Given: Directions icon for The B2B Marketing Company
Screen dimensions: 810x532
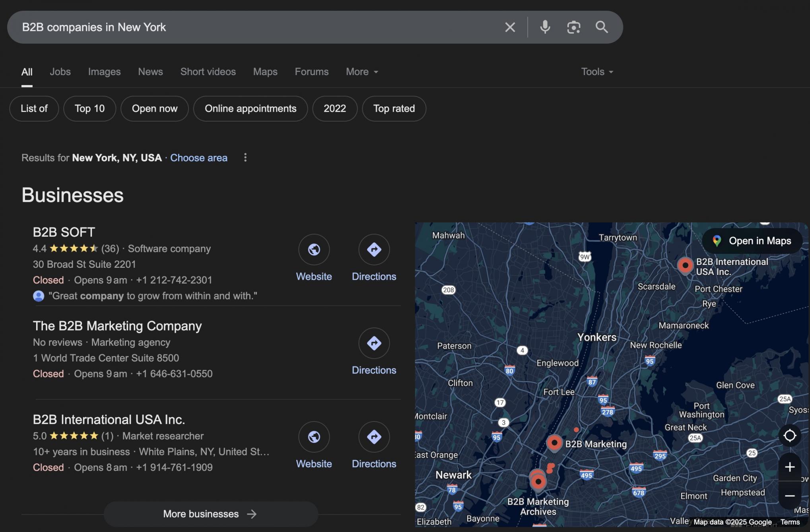Looking at the screenshot, I should [374, 343].
